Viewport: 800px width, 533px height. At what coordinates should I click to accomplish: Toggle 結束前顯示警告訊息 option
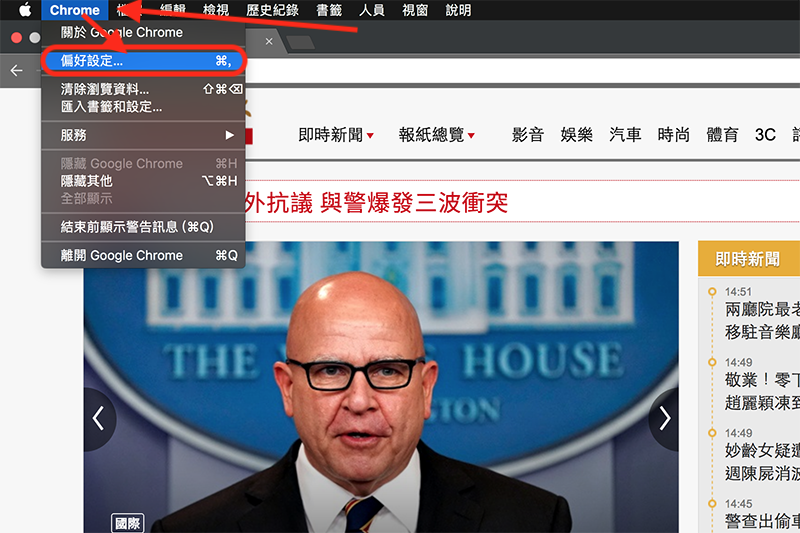(x=137, y=227)
